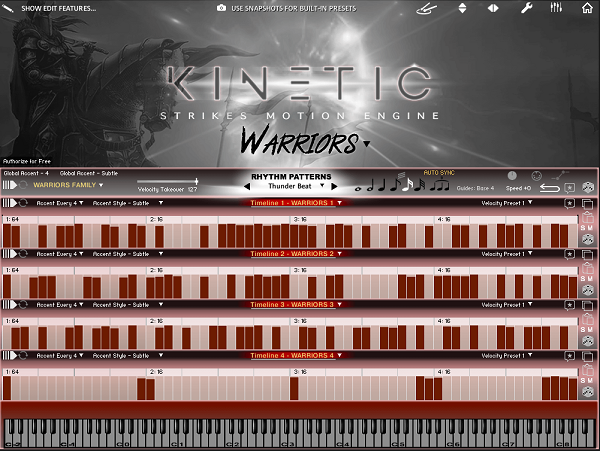Open the mixer faders icon
This screenshot has height=451, width=600.
(x=556, y=7)
